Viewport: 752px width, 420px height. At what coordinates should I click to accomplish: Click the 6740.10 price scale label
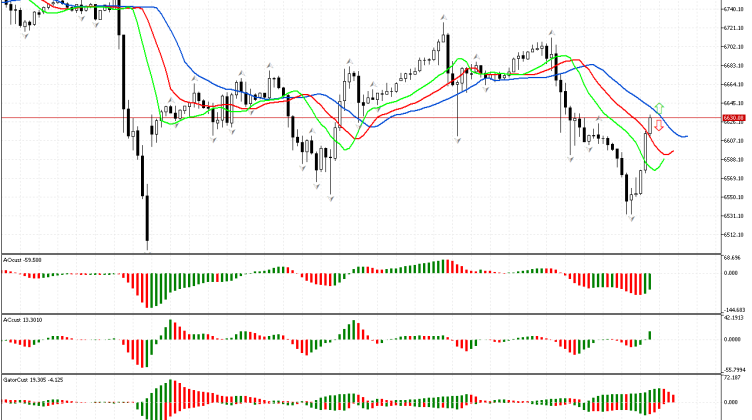tap(735, 9)
